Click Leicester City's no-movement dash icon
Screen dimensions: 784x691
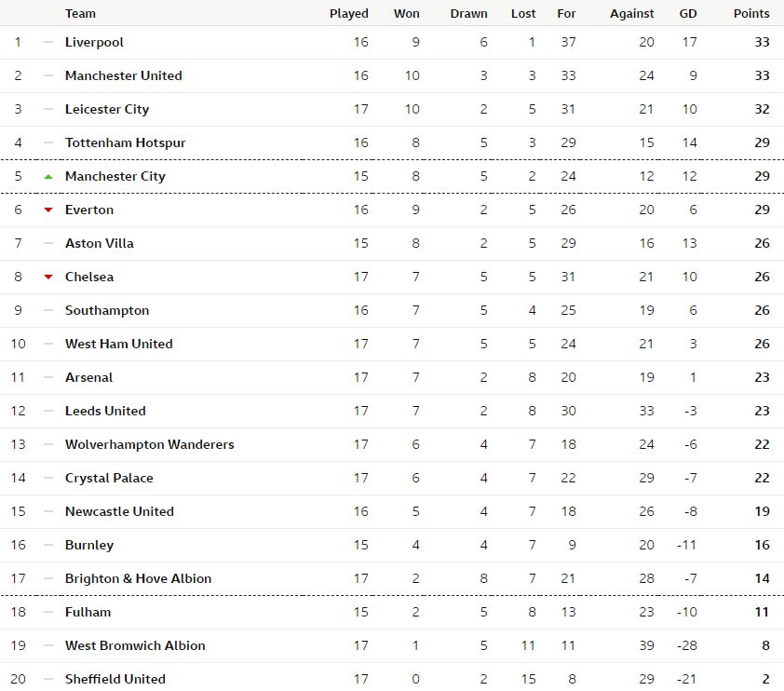[48, 110]
